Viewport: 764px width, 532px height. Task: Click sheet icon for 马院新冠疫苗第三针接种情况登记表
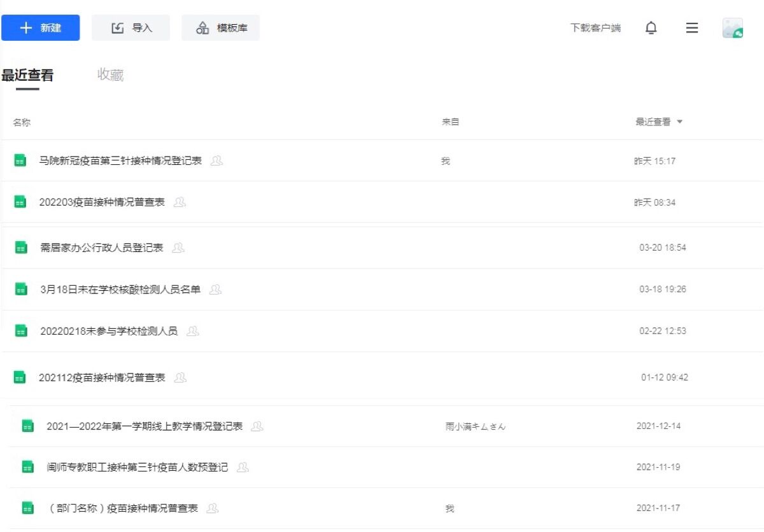[x=20, y=161]
